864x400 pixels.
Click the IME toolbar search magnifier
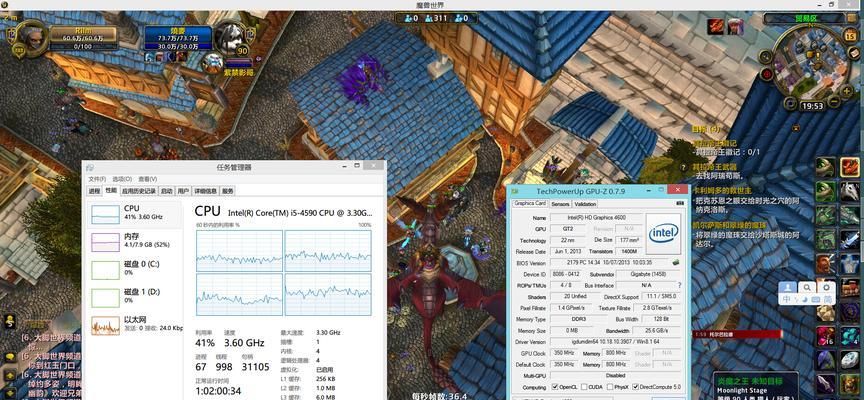pyautogui.click(x=807, y=287)
